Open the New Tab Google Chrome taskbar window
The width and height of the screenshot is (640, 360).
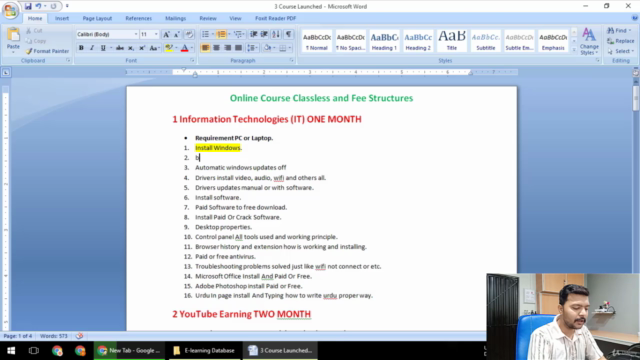click(x=129, y=351)
